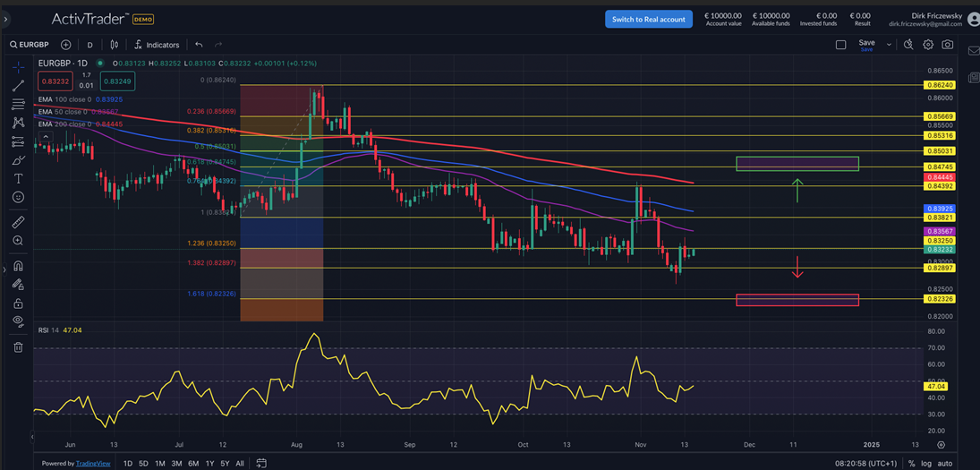Image resolution: width=980 pixels, height=470 pixels.
Task: Click the EURGBP symbol search field
Action: click(x=31, y=45)
